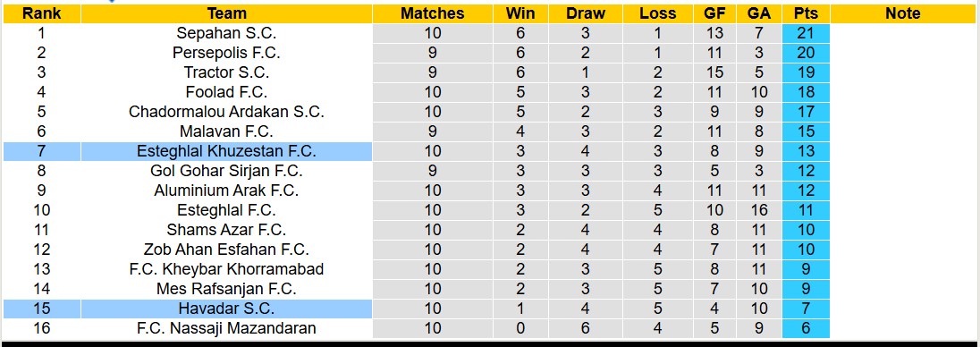Click Sepahan's 21 points cell
The height and width of the screenshot is (347, 980).
click(806, 33)
